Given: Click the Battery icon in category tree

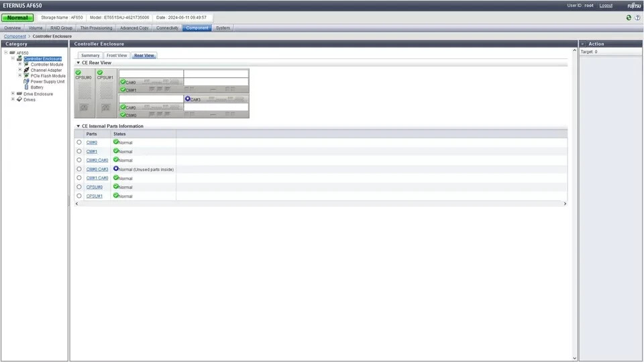Looking at the screenshot, I should [x=26, y=87].
